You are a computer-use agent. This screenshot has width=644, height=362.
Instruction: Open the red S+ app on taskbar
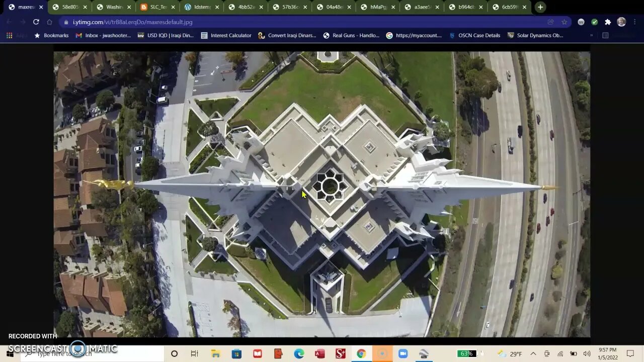(341, 354)
